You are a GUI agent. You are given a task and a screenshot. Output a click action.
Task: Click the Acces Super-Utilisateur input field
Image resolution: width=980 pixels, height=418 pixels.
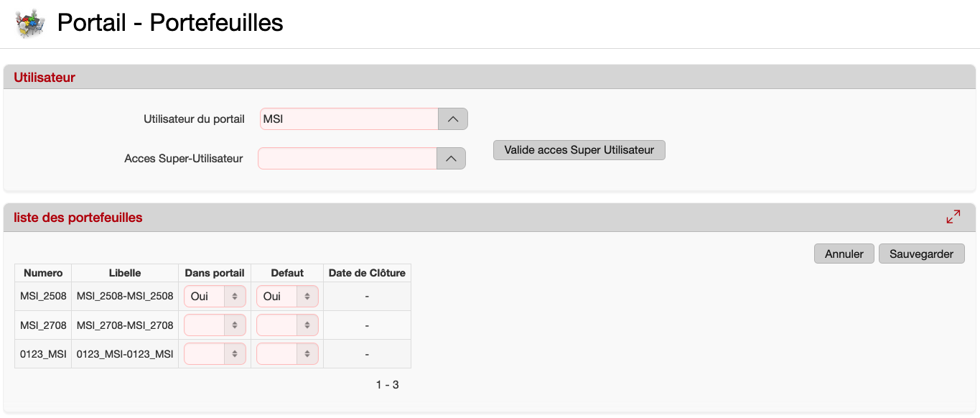tap(347, 159)
